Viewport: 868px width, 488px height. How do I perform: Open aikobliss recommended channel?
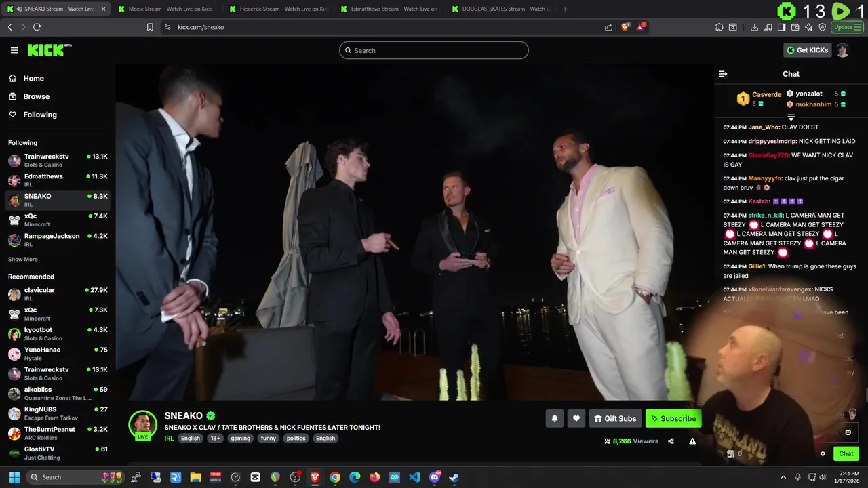58,394
